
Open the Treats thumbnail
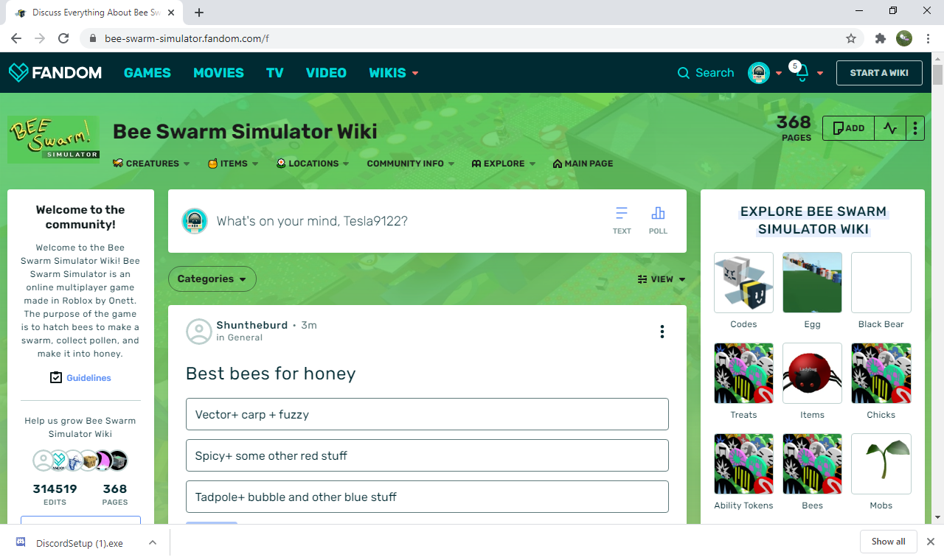[743, 373]
